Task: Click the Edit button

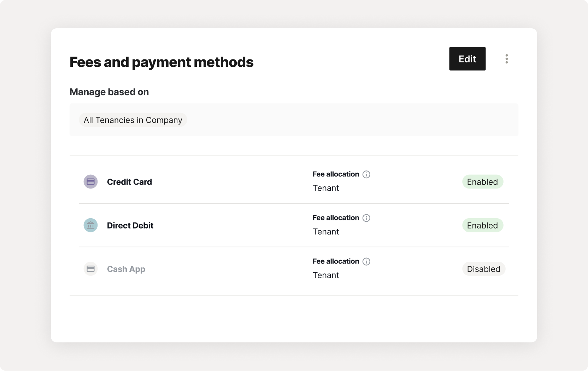Action: [467, 59]
